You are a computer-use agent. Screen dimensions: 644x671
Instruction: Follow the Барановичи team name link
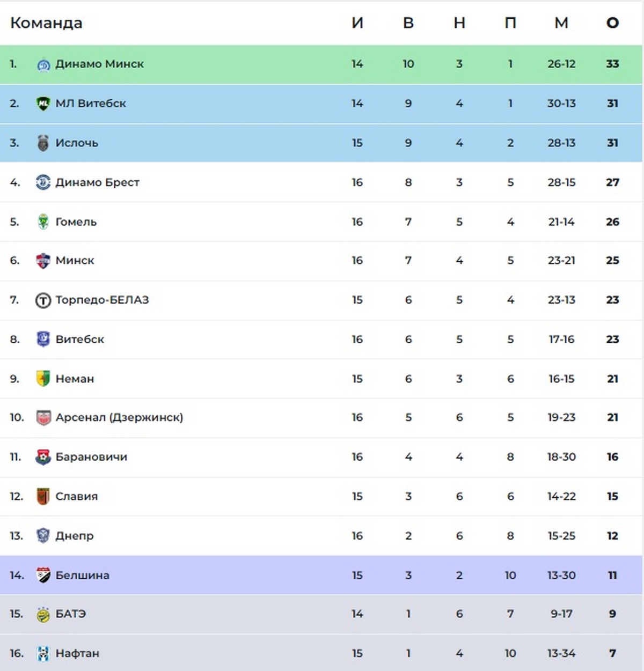coord(91,457)
